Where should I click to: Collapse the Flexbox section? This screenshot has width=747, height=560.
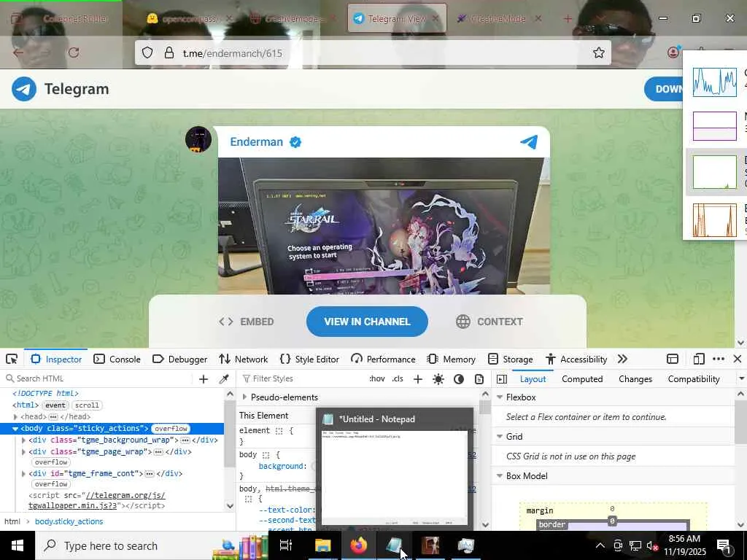tap(500, 397)
